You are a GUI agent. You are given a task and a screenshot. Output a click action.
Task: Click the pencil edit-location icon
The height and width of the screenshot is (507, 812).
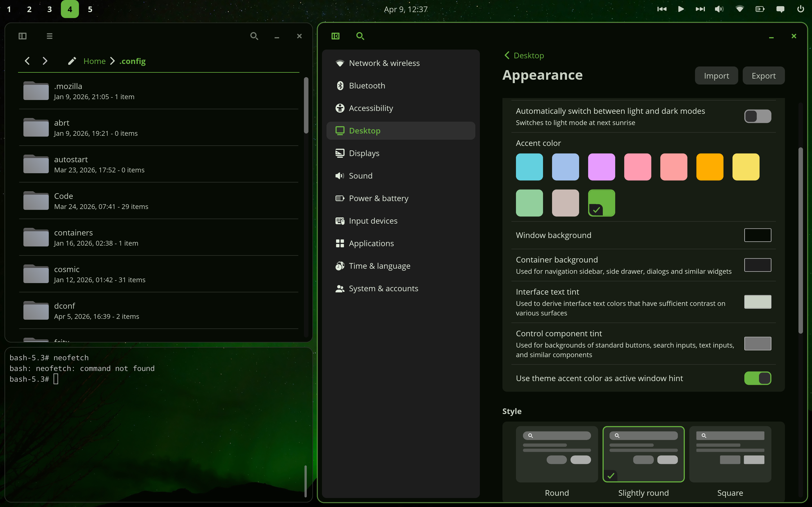pyautogui.click(x=72, y=61)
